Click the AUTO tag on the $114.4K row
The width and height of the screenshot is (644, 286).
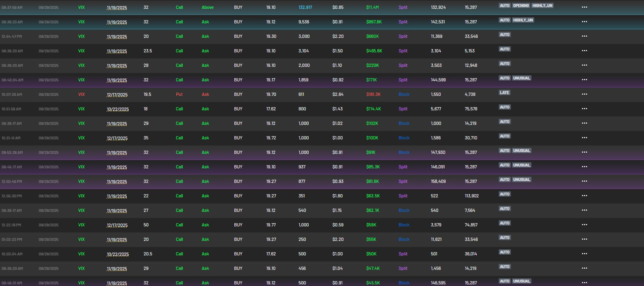pos(505,107)
